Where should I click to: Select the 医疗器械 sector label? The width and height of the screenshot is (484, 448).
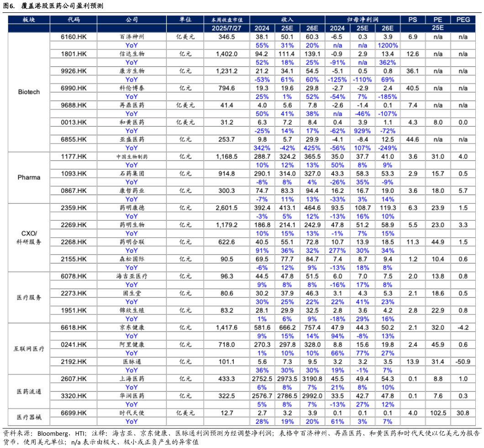coord(29,417)
